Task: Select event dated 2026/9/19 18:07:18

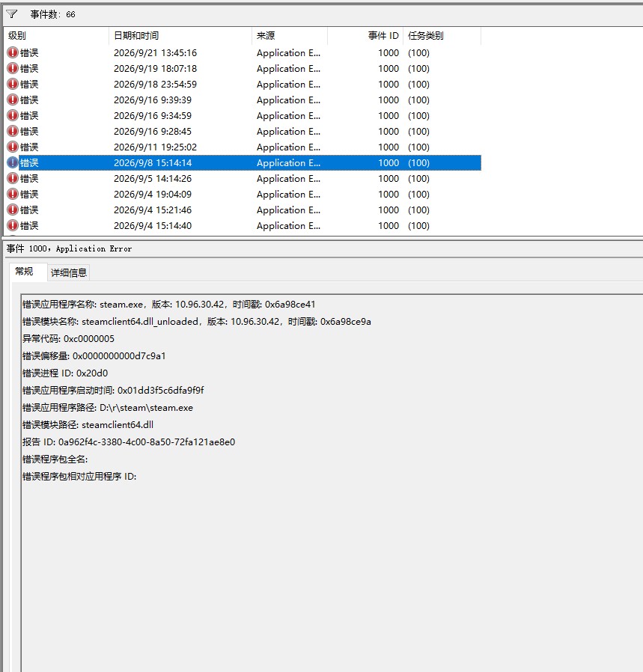Action: click(243, 69)
